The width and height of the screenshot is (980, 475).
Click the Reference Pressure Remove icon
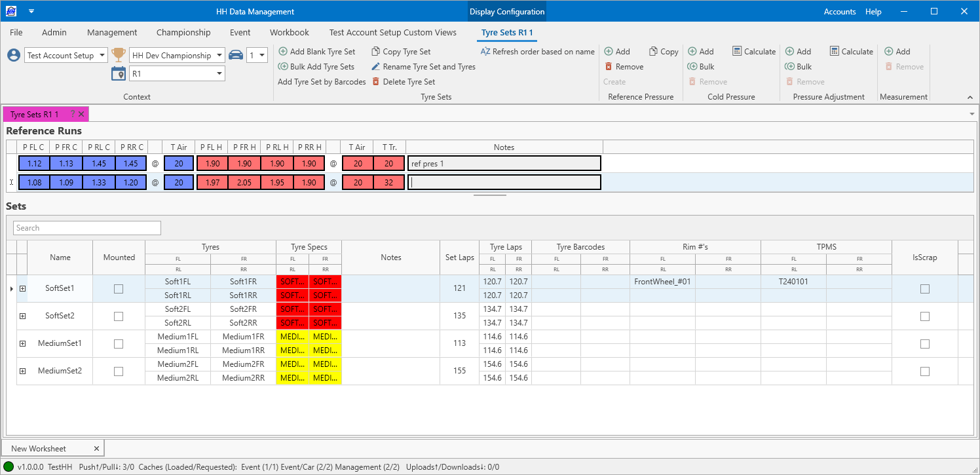point(609,67)
